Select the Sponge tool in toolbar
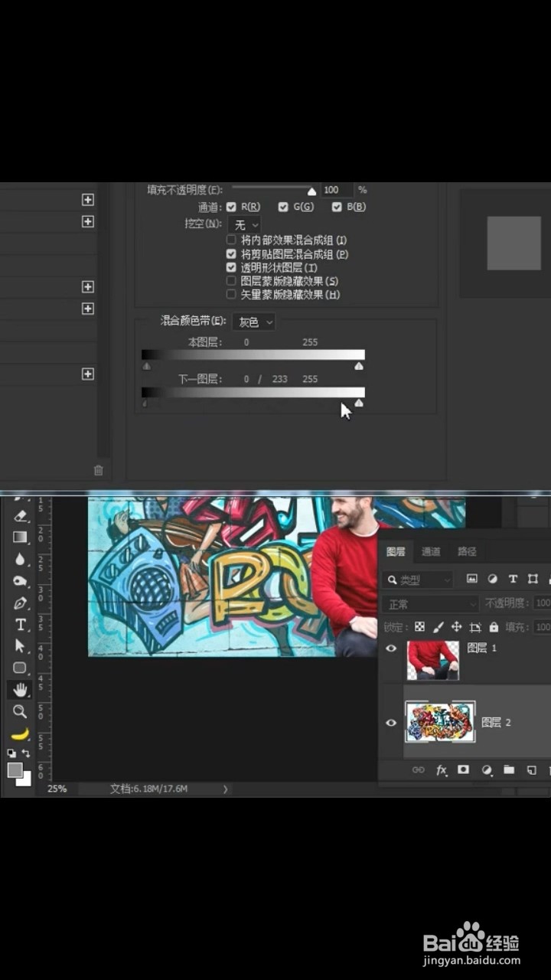 point(21,581)
